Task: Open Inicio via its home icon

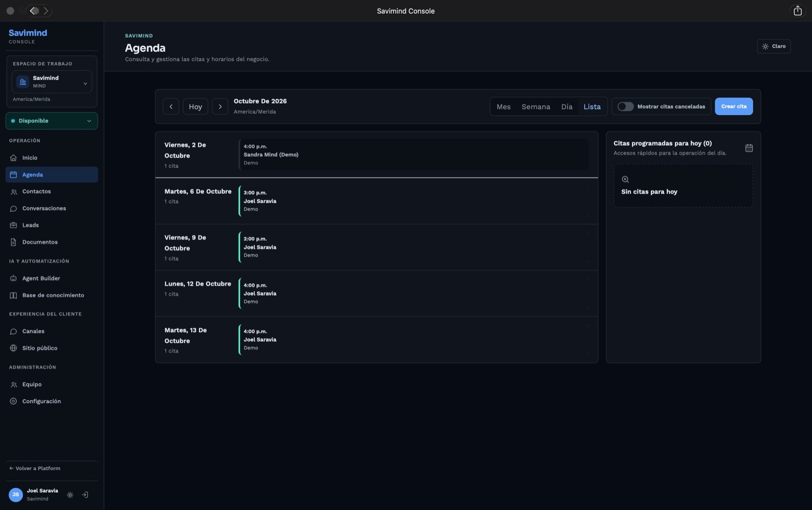Action: [14, 158]
